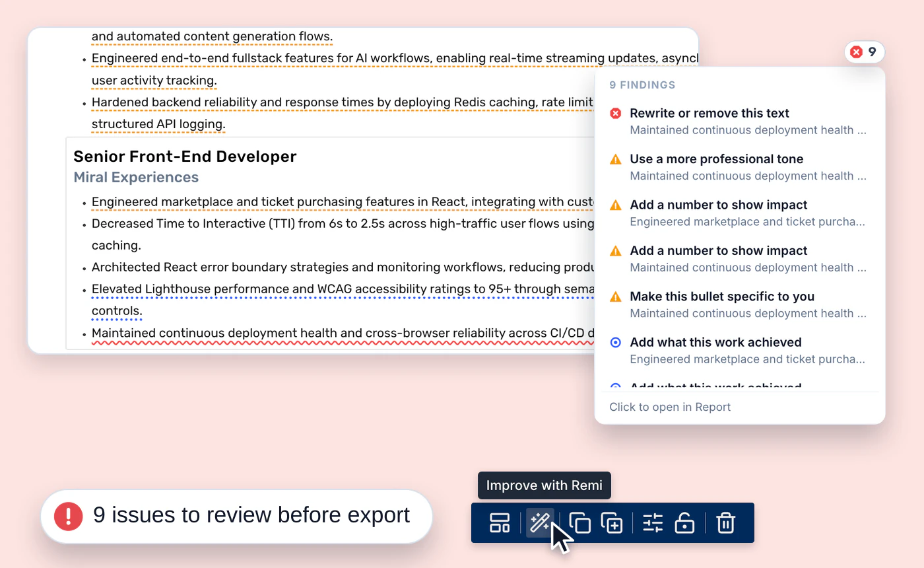
Task: Click the trash delete icon
Action: pyautogui.click(x=726, y=523)
